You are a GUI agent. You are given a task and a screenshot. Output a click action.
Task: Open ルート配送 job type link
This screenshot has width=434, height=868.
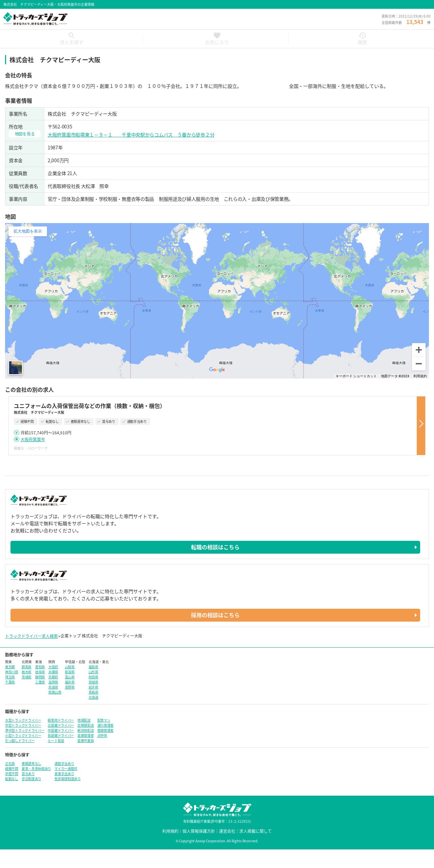point(56,741)
